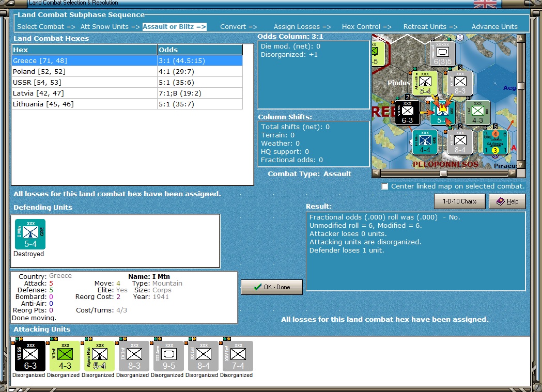Click the black 6-3 SS counter on map
Viewport: 542px width, 392px height.
407,113
